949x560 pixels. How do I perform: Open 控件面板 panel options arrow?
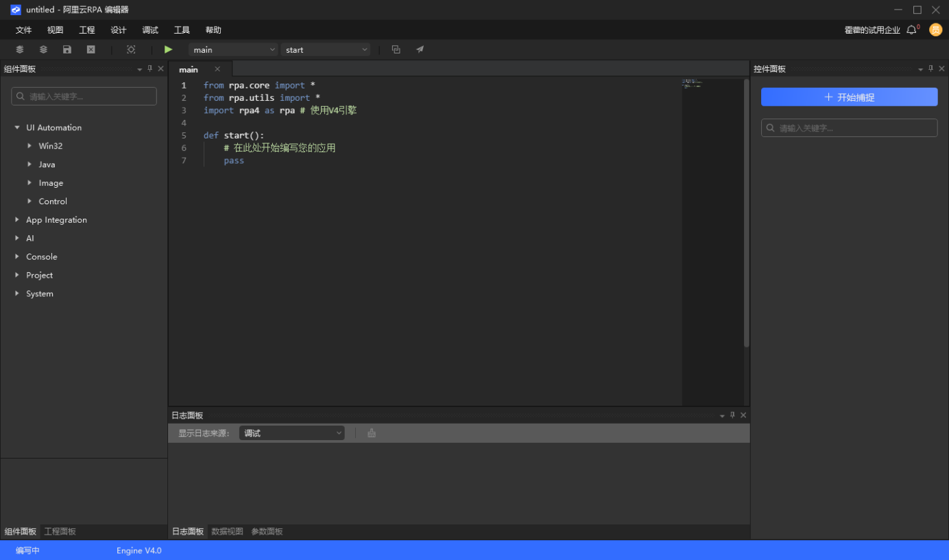point(921,69)
